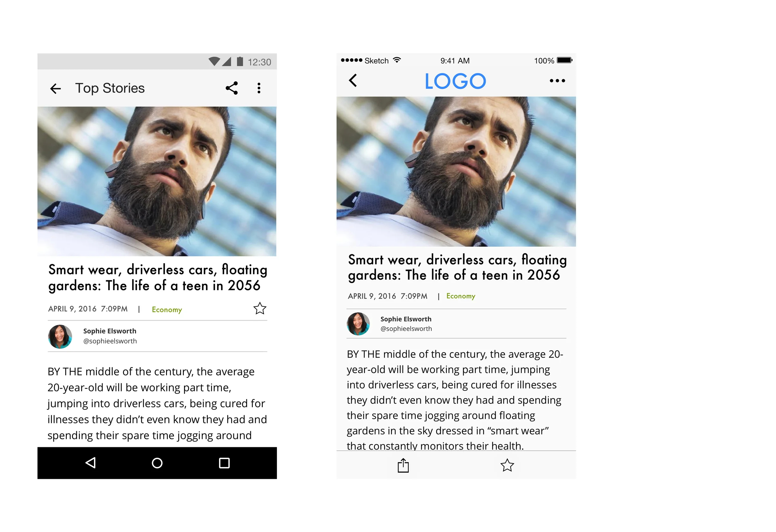The width and height of the screenshot is (776, 532).
Task: Tap the @sophieelsworth handle on iOS screen
Action: [x=406, y=329]
